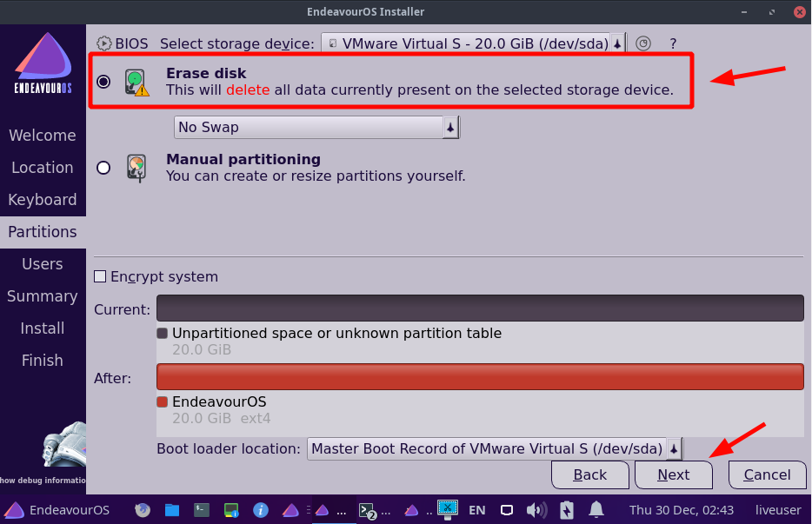Click the Back button
This screenshot has width=812, height=524.
tap(589, 474)
